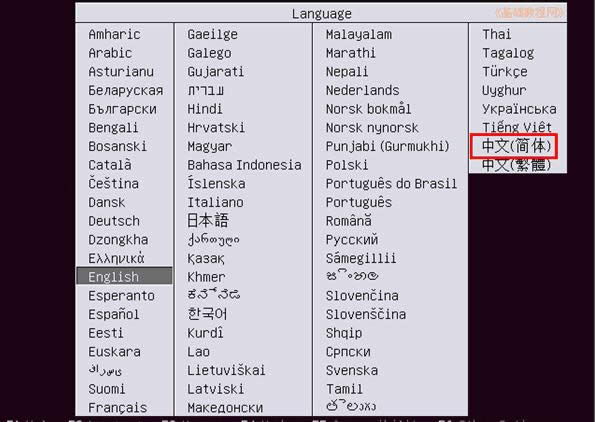Select Čeština
The height and width of the screenshot is (422, 595).
pos(113,184)
